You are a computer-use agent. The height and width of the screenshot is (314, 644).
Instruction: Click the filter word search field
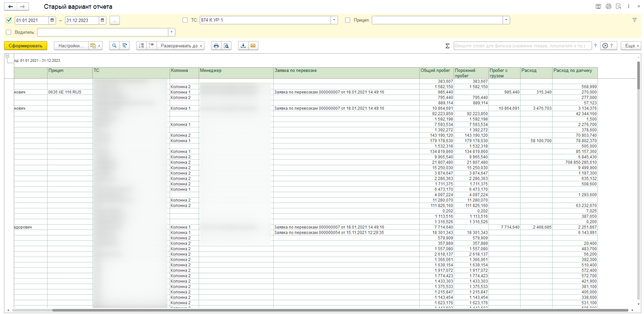523,46
